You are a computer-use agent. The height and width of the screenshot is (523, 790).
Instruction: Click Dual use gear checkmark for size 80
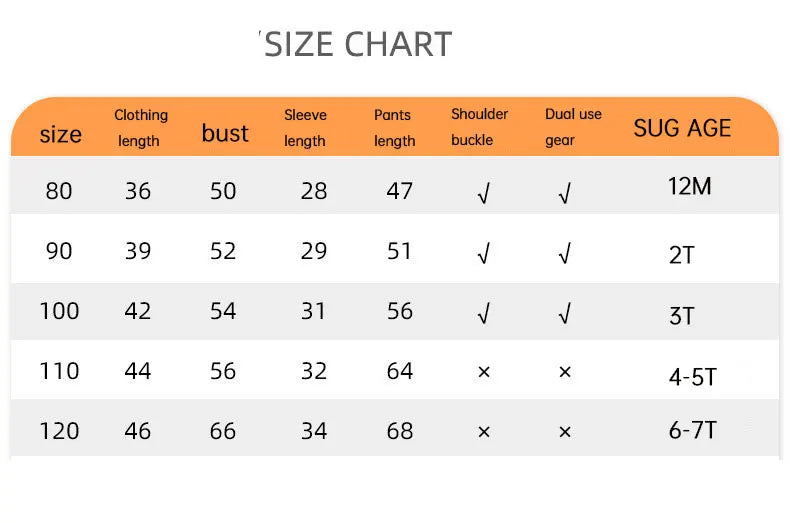(x=564, y=194)
